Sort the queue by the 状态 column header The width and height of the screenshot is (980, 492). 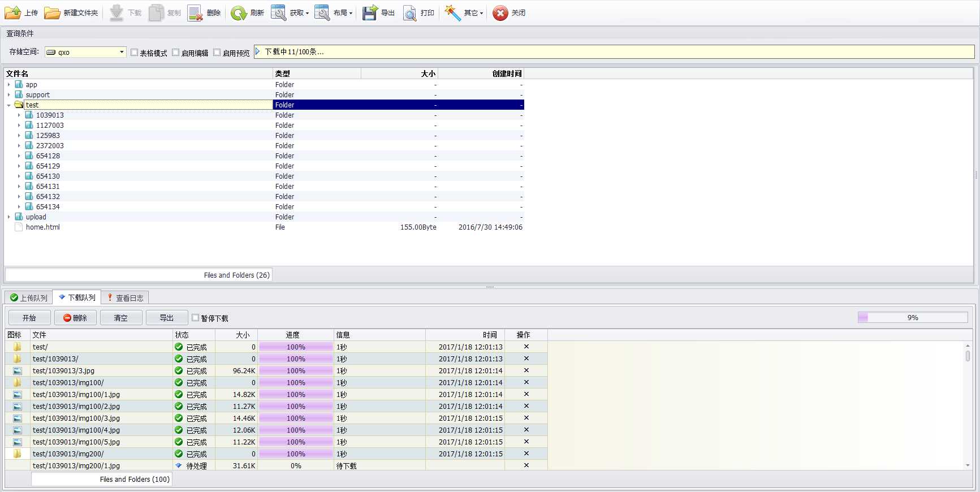coord(194,335)
